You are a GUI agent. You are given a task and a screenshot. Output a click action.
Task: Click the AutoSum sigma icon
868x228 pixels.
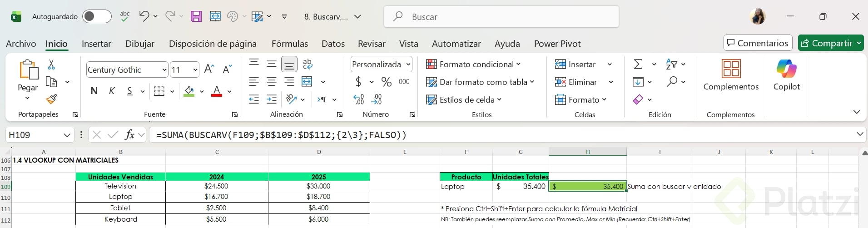click(638, 64)
